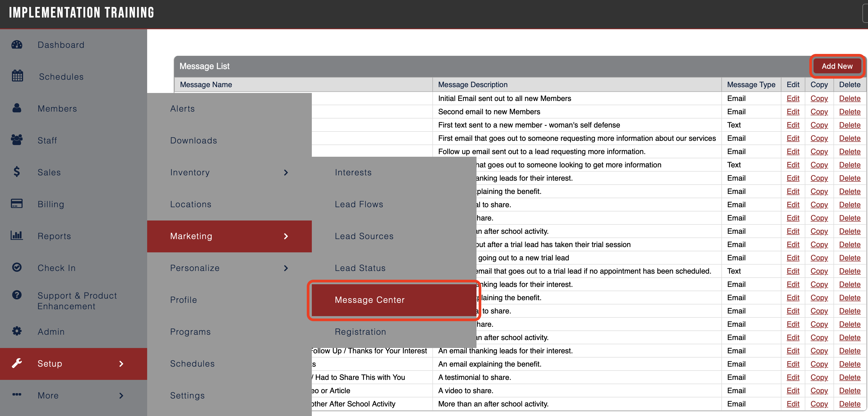Click the Members person icon

(17, 108)
